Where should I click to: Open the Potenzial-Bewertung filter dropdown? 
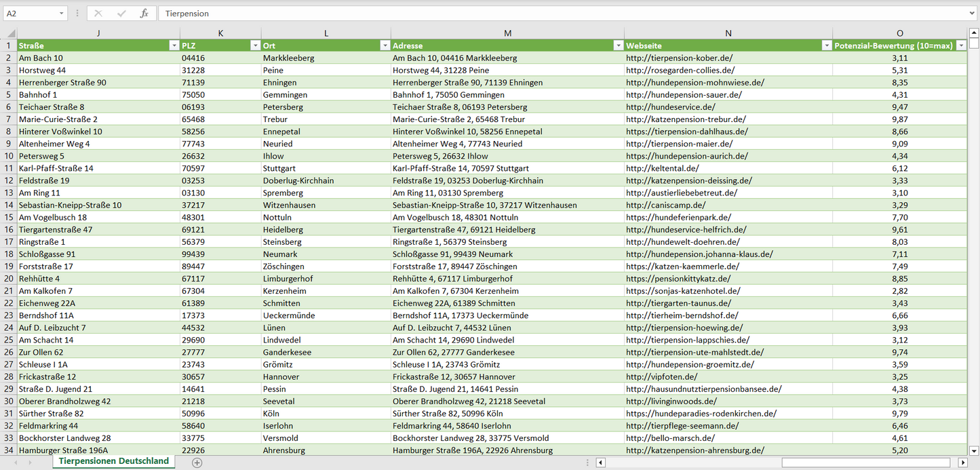[x=961, y=45]
